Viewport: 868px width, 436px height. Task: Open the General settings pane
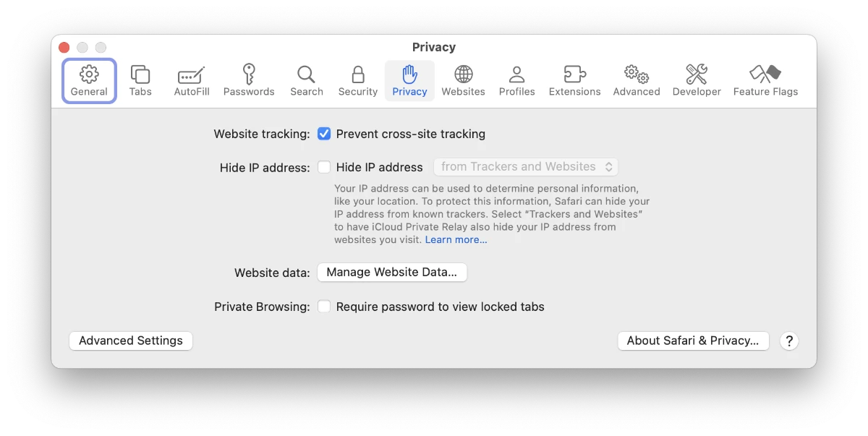[x=89, y=80]
